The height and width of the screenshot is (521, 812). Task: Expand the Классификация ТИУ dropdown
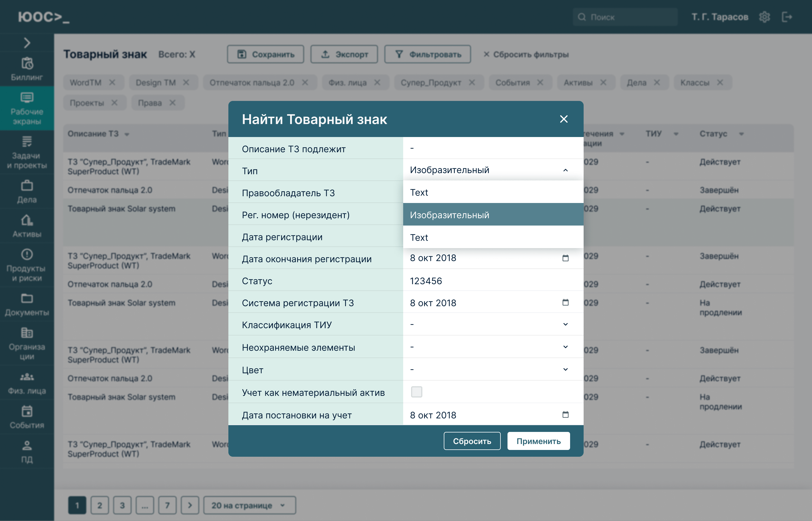click(x=565, y=324)
